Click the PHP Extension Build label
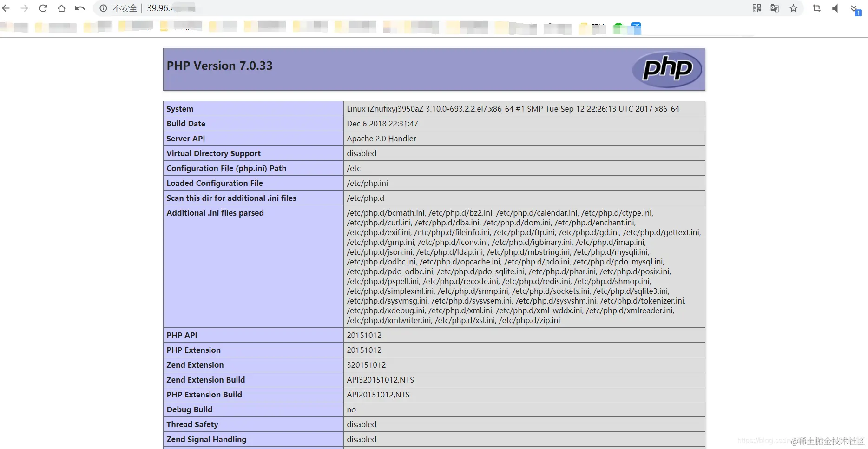This screenshot has height=449, width=868. 204,395
